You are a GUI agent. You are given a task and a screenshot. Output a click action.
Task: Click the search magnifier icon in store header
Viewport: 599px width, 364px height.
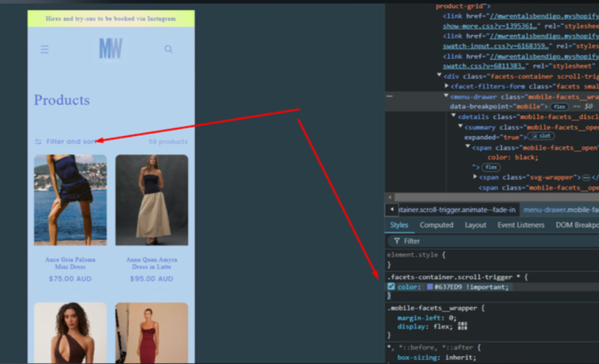pos(169,49)
